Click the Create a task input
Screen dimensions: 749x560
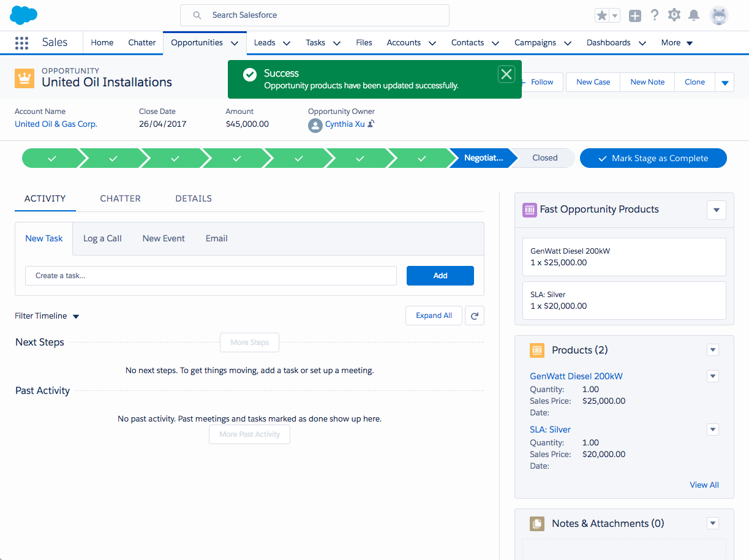pos(211,276)
